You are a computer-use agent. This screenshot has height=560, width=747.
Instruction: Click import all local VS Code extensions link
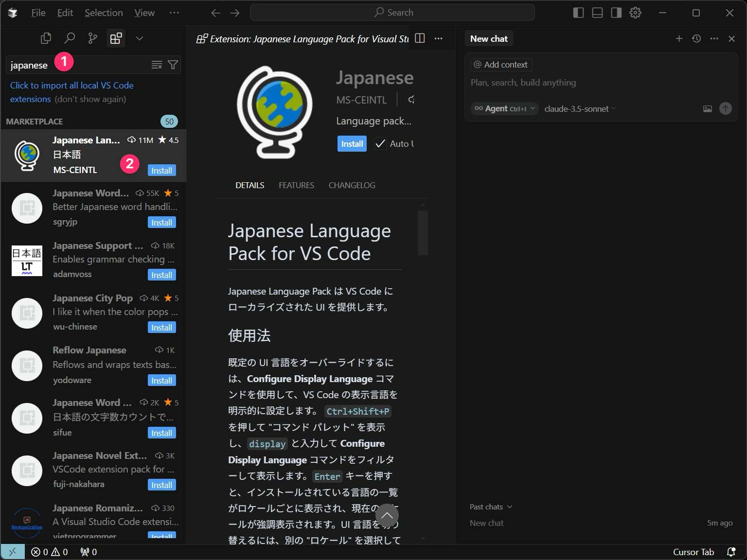click(x=72, y=92)
